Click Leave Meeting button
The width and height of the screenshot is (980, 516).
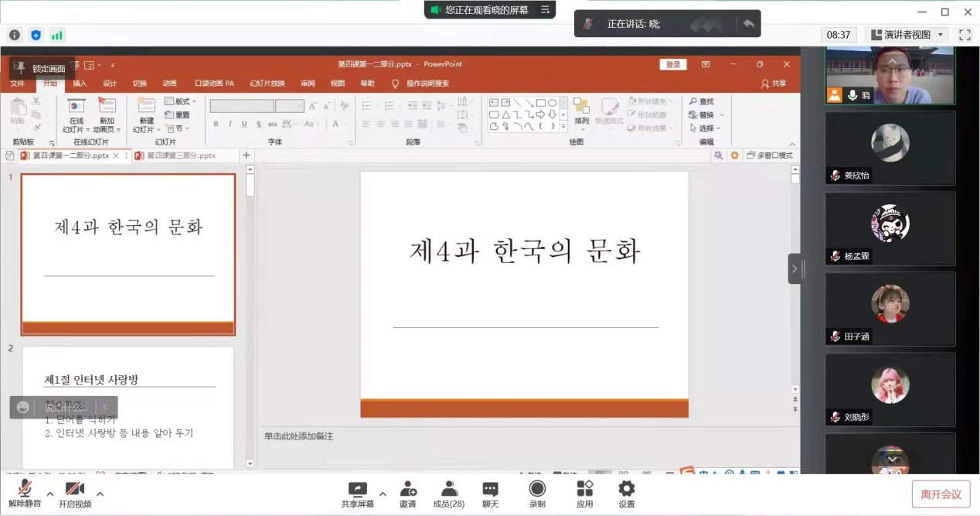click(x=941, y=494)
